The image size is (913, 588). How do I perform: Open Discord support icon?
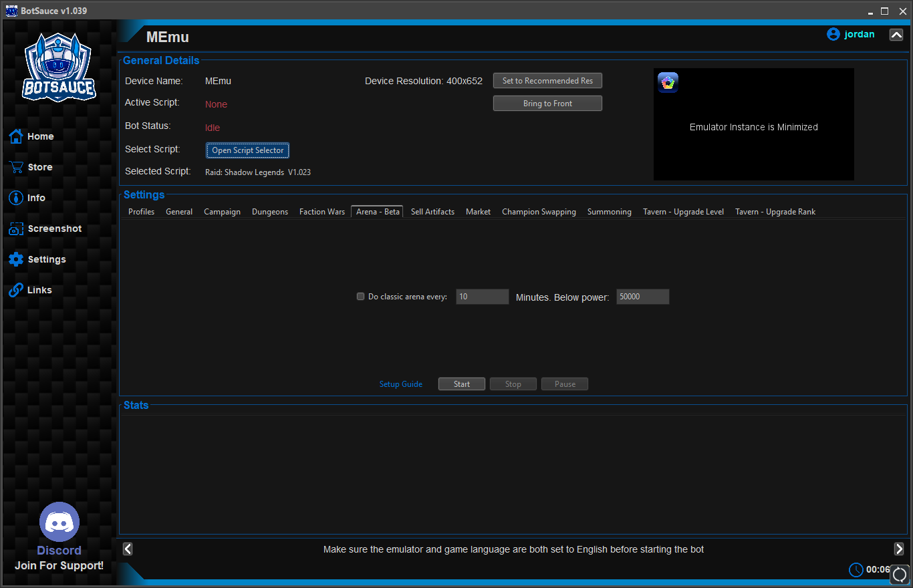coord(59,522)
